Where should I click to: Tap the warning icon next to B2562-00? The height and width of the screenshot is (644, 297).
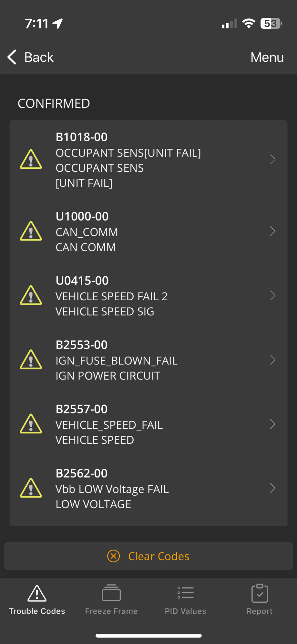[31, 488]
